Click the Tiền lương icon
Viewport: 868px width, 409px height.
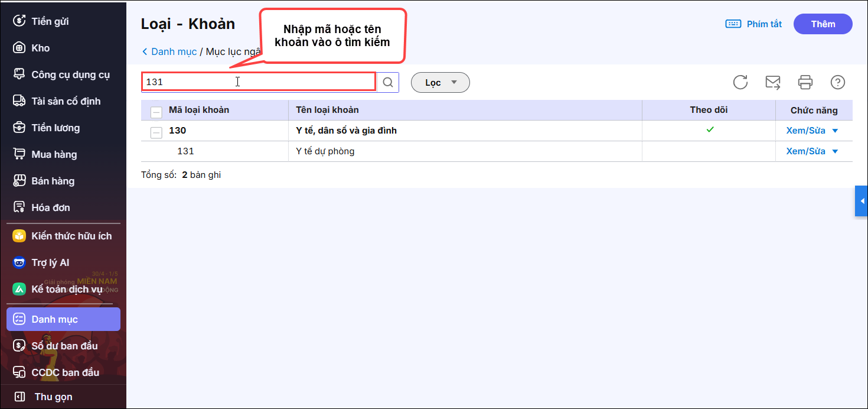19,128
